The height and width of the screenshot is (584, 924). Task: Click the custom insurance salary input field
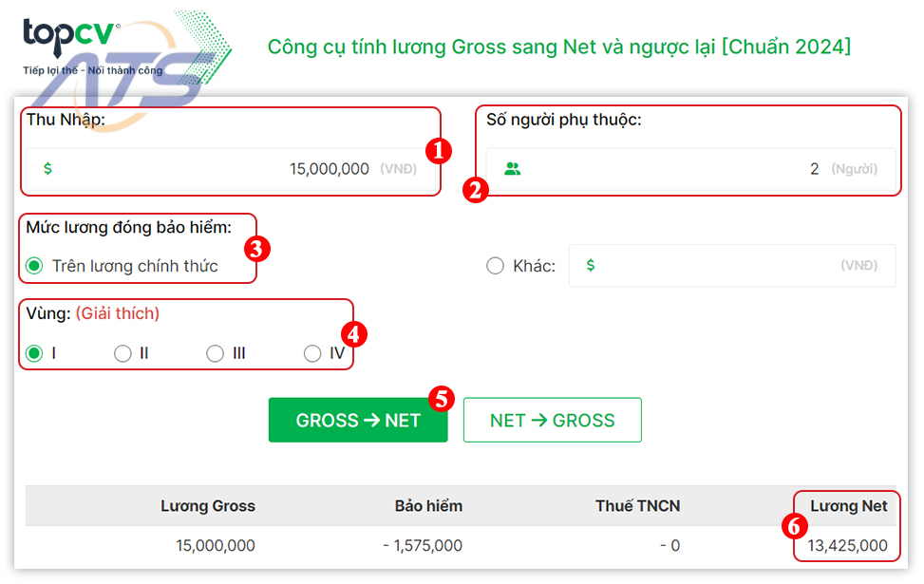pos(731,266)
